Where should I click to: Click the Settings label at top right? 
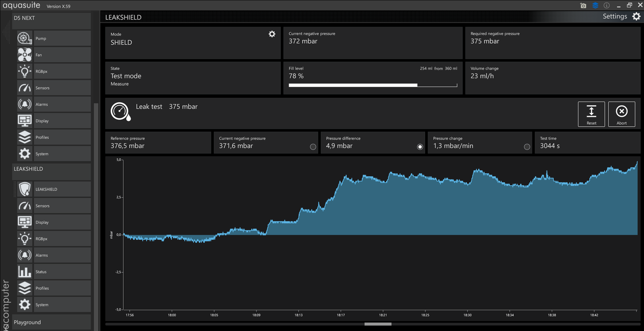(x=615, y=16)
